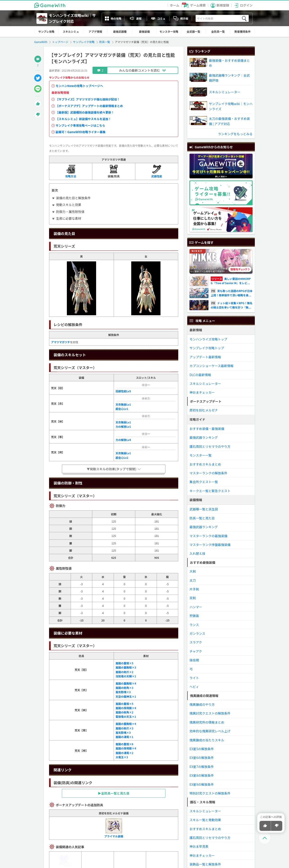
Task: Open the female armor preview image
Action: click(x=146, y=288)
